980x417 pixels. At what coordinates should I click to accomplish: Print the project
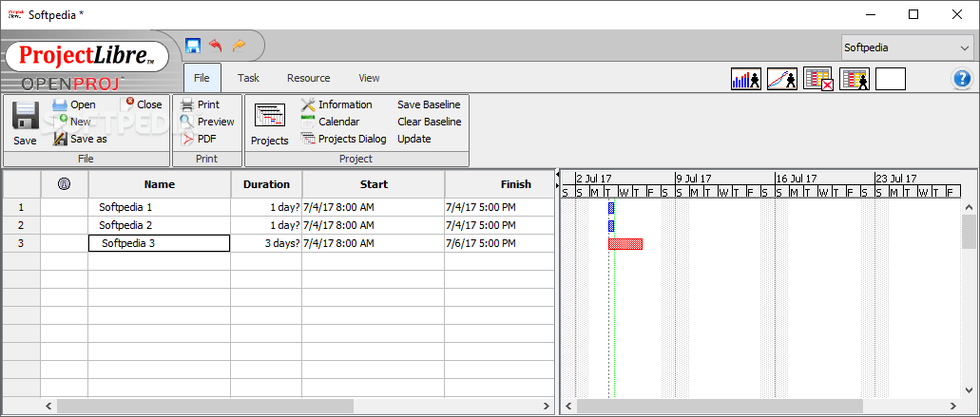click(200, 104)
